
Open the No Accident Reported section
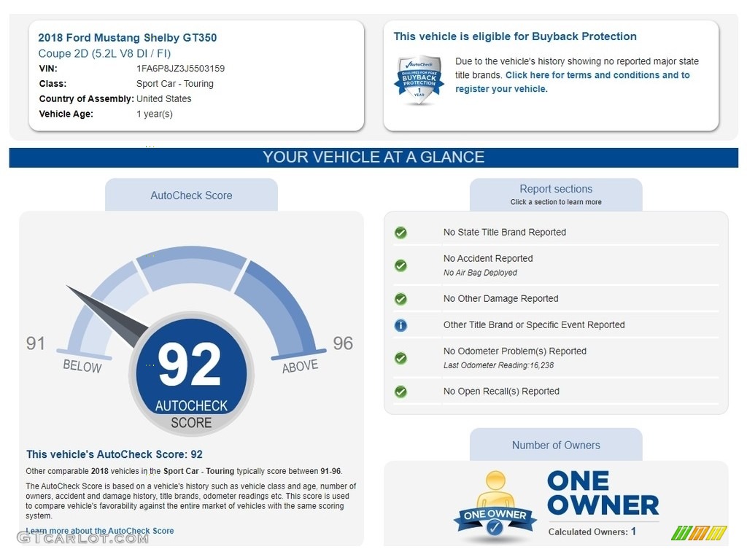click(488, 259)
